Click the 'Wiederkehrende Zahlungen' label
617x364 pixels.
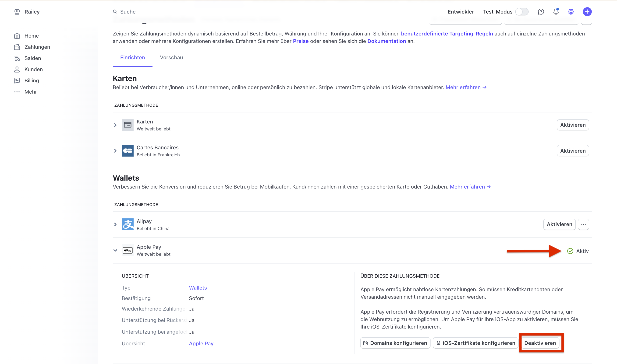(x=154, y=309)
